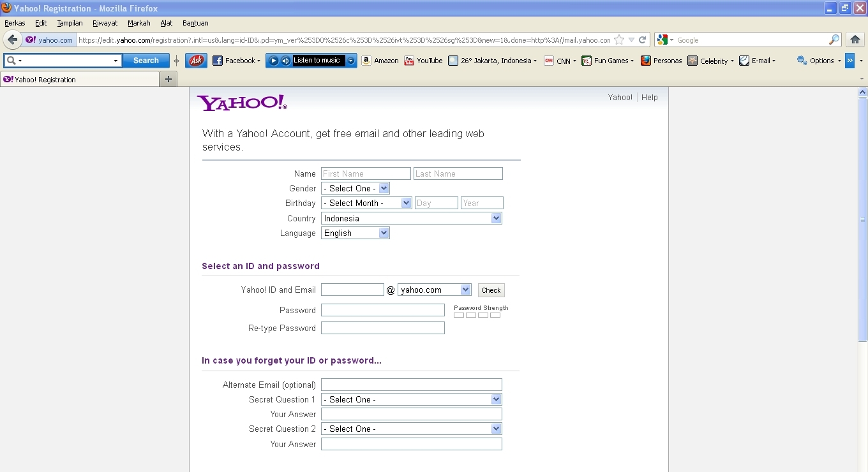868x472 pixels.
Task: Open the yahoo.com email domain dropdown
Action: pyautogui.click(x=435, y=290)
